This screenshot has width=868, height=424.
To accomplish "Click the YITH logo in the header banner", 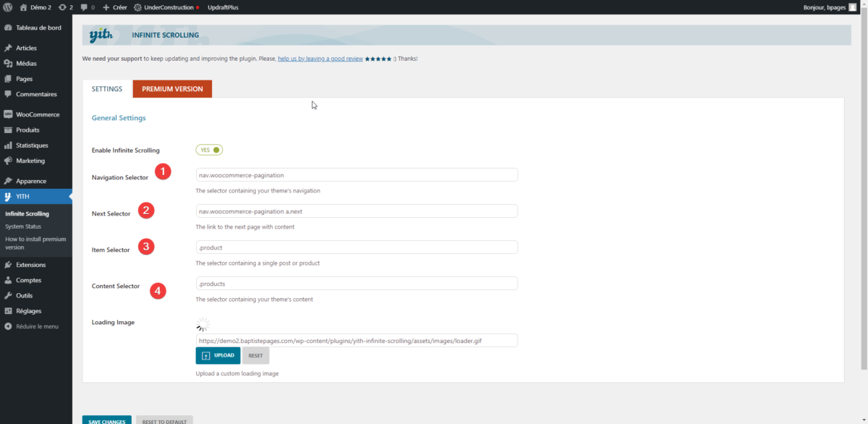I will pyautogui.click(x=101, y=35).
